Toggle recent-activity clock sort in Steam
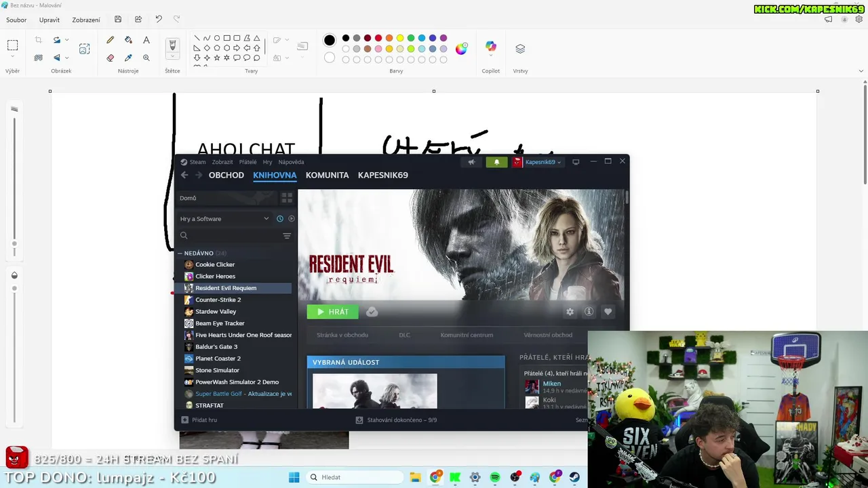 tap(279, 219)
